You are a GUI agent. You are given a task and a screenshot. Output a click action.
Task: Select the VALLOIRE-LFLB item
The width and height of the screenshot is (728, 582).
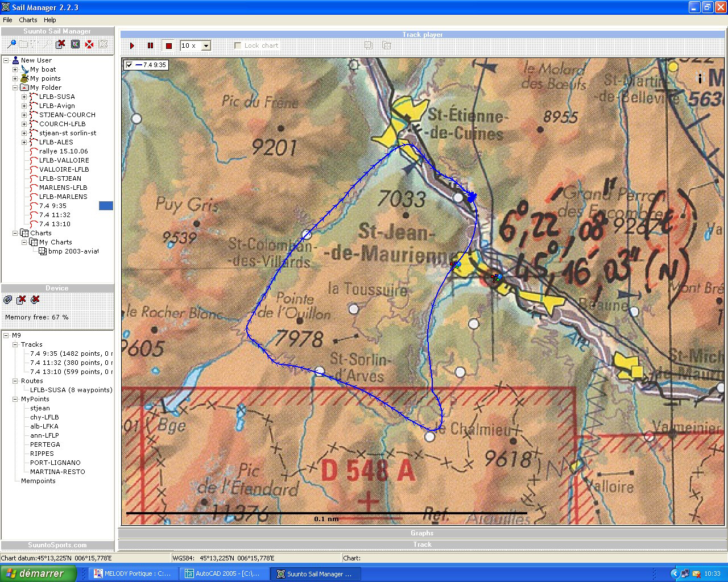coord(64,169)
